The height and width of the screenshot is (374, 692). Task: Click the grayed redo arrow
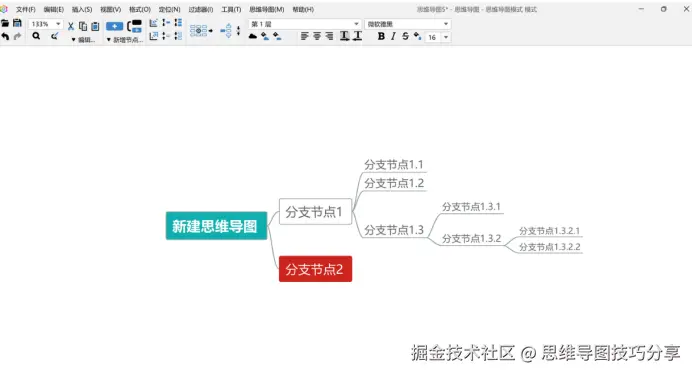pyautogui.click(x=17, y=36)
